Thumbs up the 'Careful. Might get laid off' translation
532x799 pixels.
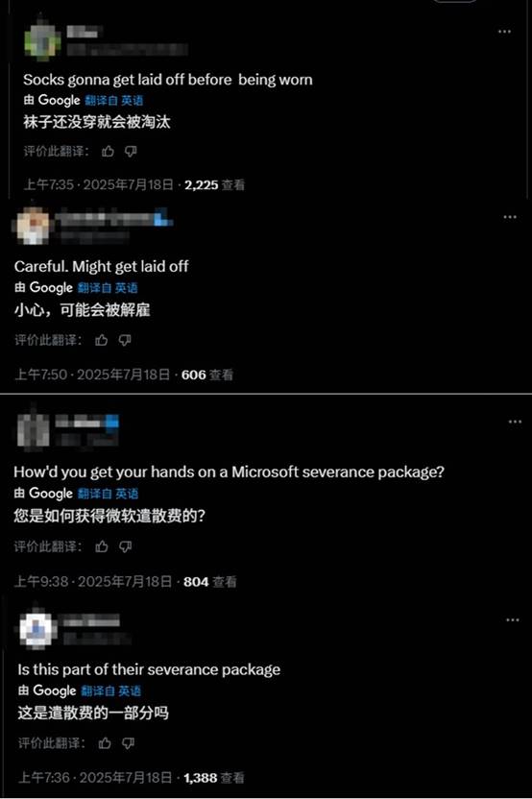click(102, 340)
